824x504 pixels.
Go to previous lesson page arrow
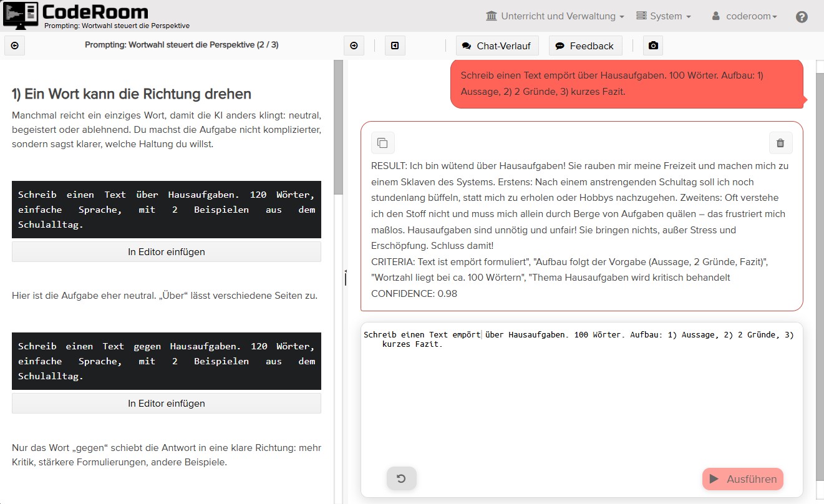pyautogui.click(x=15, y=46)
